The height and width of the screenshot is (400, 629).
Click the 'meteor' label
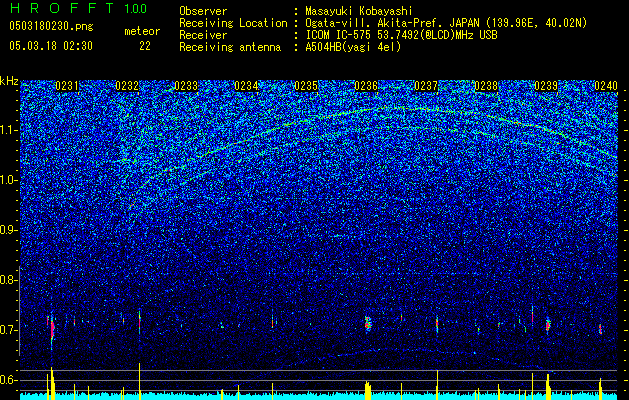click(x=142, y=31)
